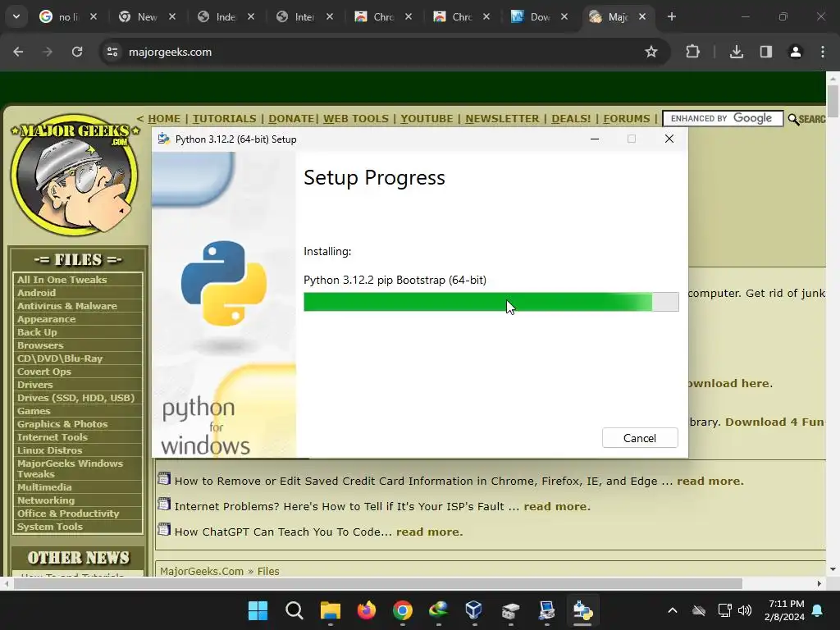This screenshot has height=630, width=840.
Task: Open WEB TOOLS nav link
Action: pos(356,118)
